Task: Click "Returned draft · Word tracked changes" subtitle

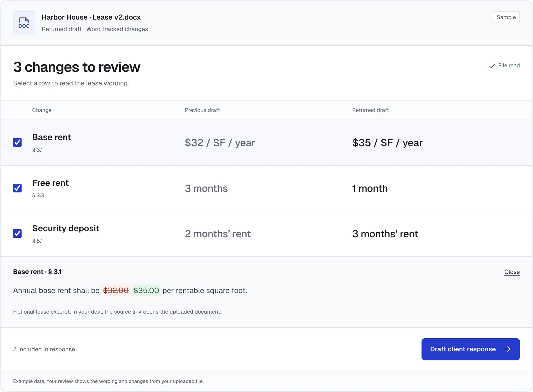Action: point(95,29)
